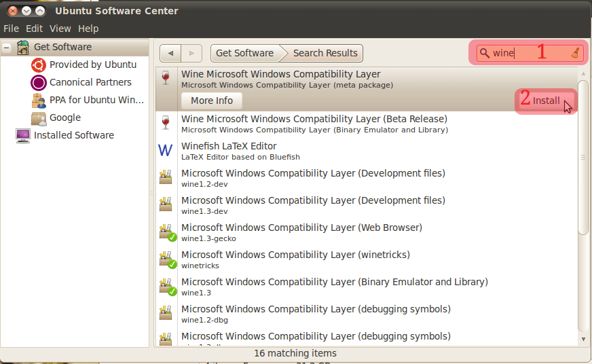The height and width of the screenshot is (364, 592).
Task: Click the blue W icon of Winefish LaTeX Editor
Action: (x=166, y=150)
